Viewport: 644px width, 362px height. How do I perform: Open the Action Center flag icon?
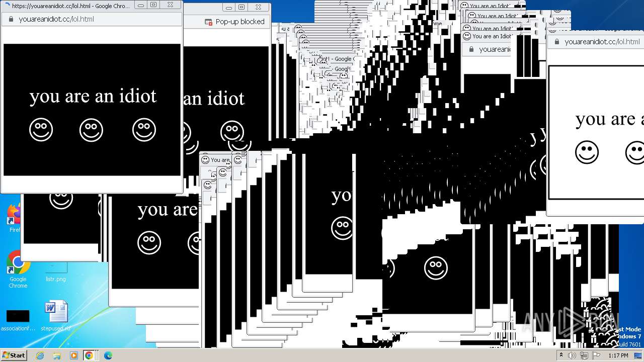(596, 355)
